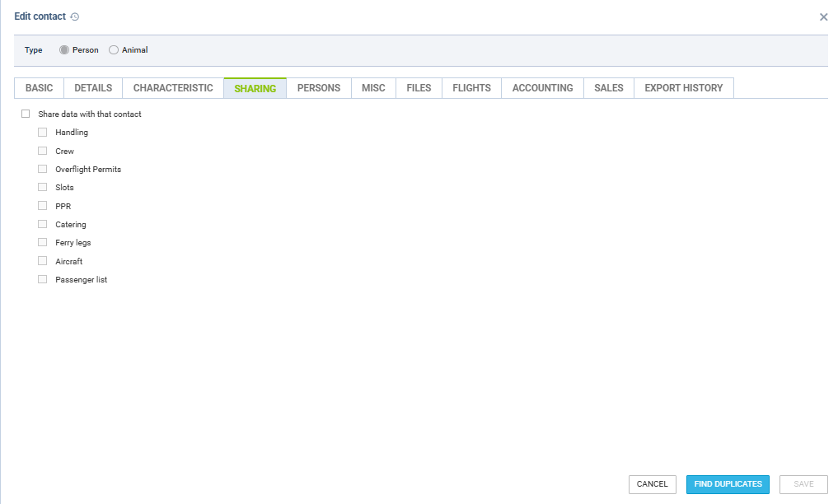838x504 pixels.
Task: Open the FILES tab
Action: click(419, 88)
